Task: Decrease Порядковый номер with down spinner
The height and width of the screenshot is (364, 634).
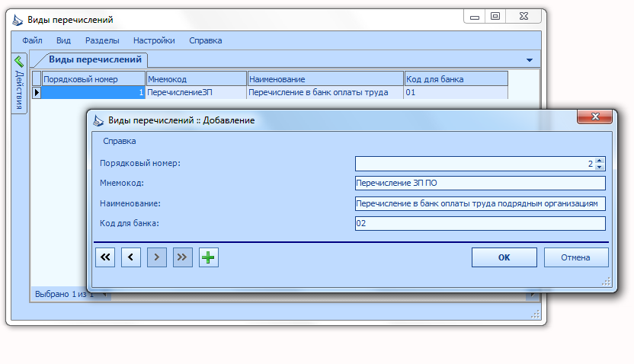Action: pyautogui.click(x=600, y=167)
